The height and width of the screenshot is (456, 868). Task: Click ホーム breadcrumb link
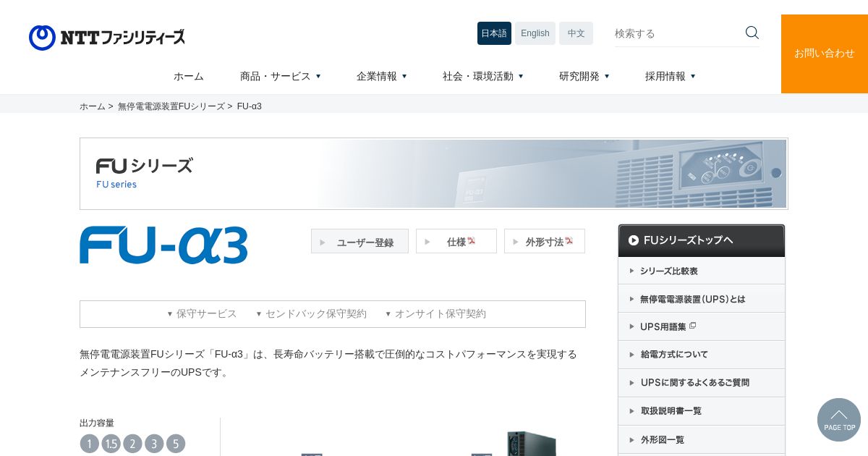click(x=93, y=106)
